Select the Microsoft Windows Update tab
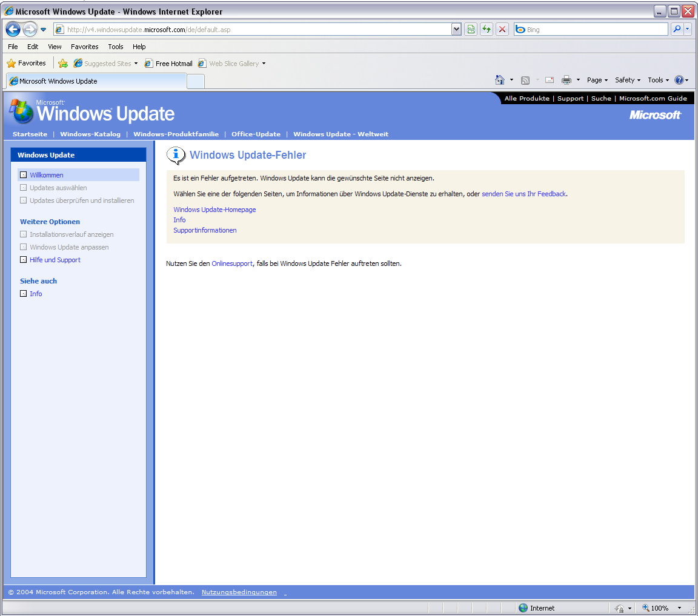The width and height of the screenshot is (698, 616). coord(96,81)
